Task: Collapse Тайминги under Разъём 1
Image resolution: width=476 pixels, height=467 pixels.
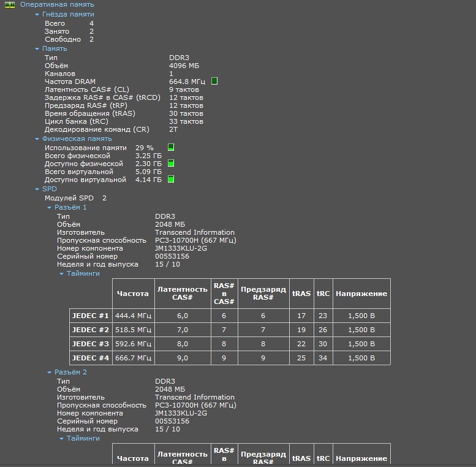Action: coord(61,274)
